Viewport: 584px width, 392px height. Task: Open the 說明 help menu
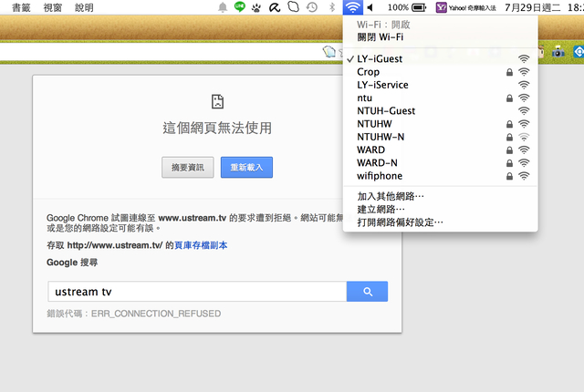point(84,7)
